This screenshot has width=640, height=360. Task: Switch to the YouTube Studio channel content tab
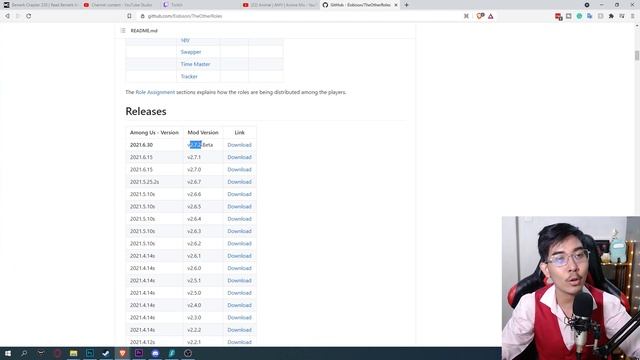118,5
